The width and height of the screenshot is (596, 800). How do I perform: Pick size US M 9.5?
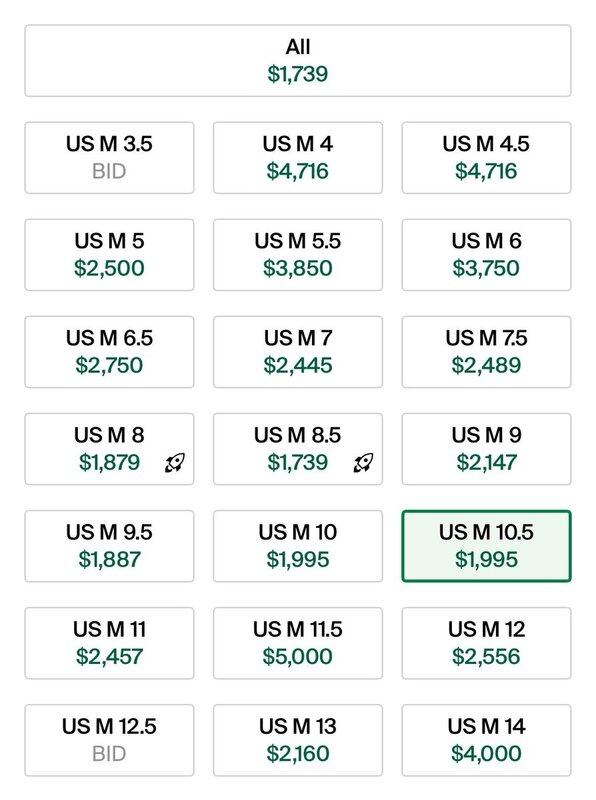(109, 546)
